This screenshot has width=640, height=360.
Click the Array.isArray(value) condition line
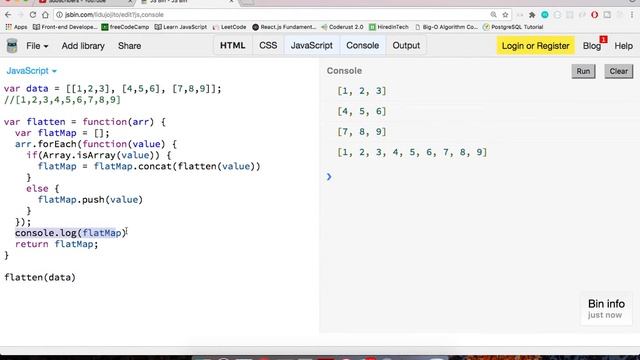click(99, 155)
